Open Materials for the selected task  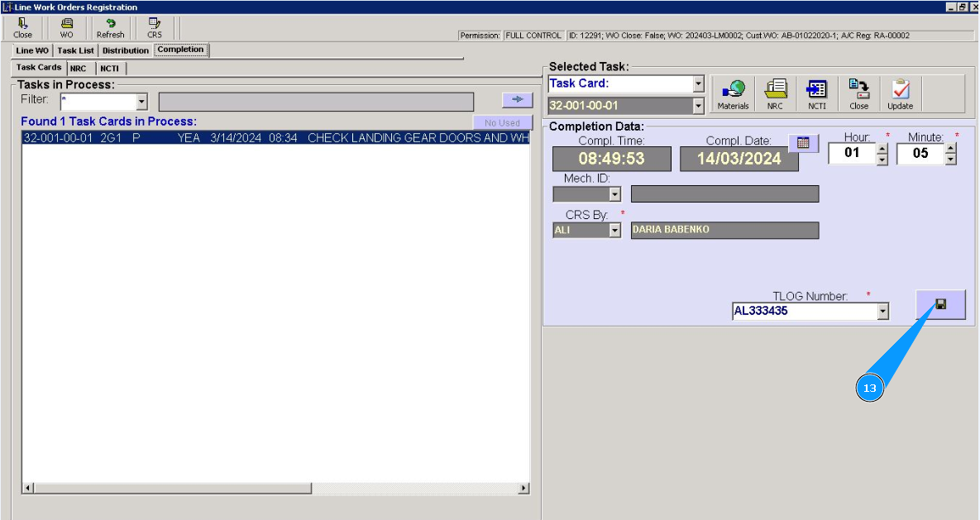pyautogui.click(x=733, y=94)
